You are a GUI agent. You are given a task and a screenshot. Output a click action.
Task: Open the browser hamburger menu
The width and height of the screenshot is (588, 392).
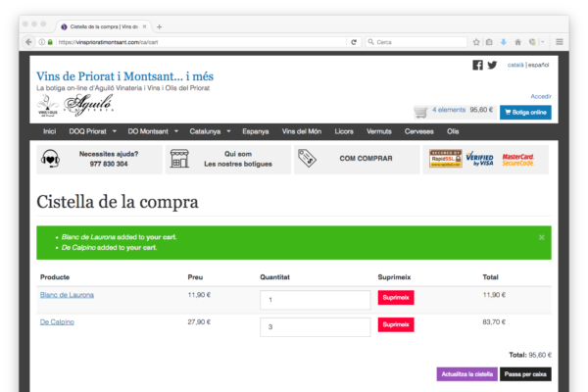[x=560, y=42]
